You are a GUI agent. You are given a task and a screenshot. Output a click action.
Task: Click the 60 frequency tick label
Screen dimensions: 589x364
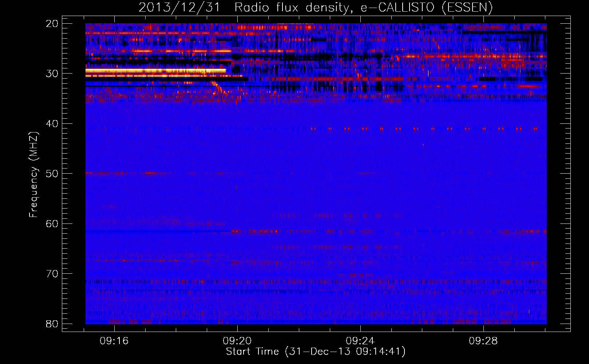pos(52,224)
